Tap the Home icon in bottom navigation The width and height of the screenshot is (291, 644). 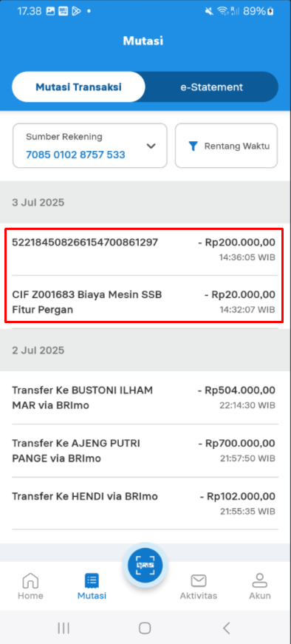point(30,580)
